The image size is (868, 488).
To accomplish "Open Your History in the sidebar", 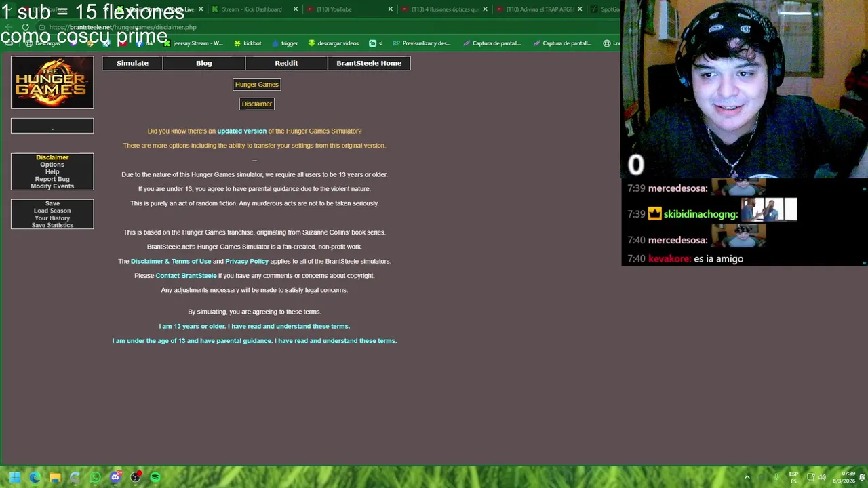I will 52,218.
